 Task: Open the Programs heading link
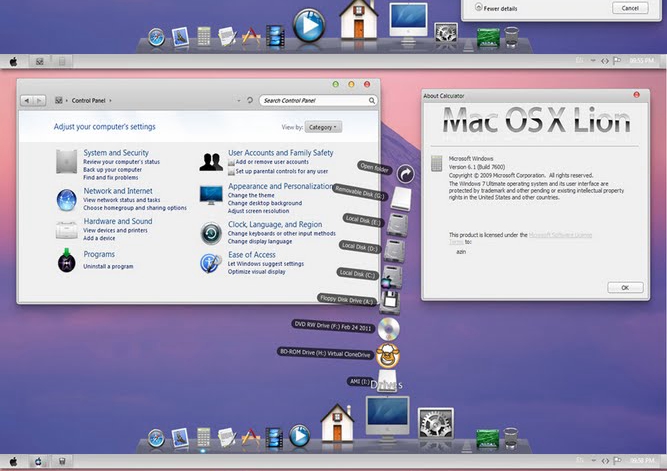(x=99, y=254)
